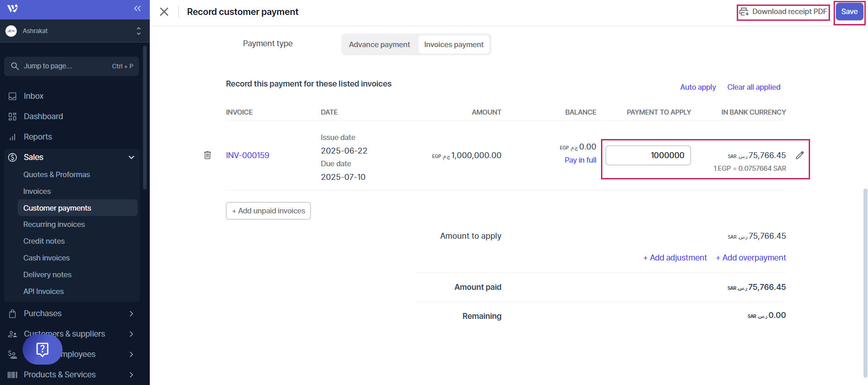Expand Products & Services section

tap(131, 375)
